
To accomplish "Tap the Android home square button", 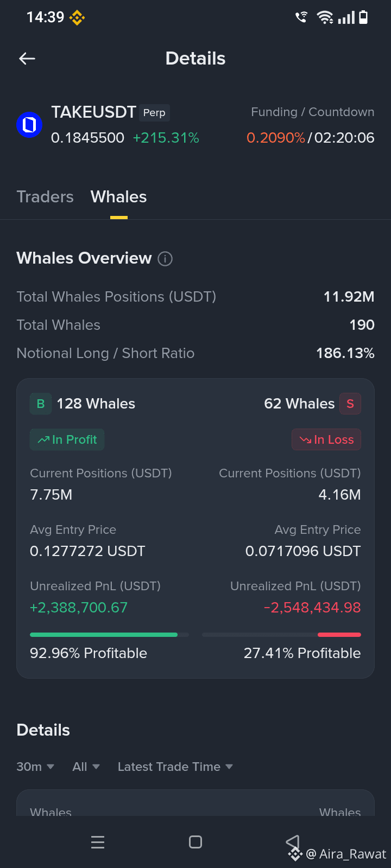I will (x=195, y=842).
